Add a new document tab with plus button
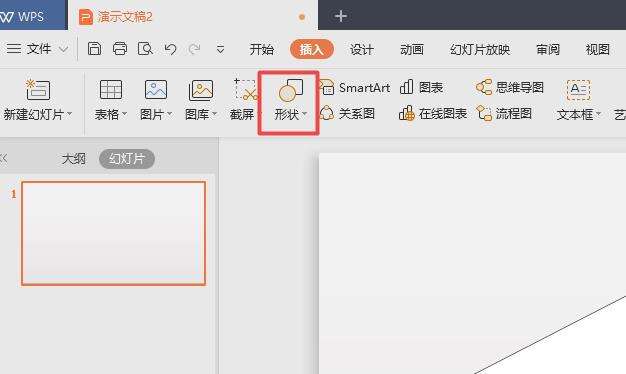This screenshot has height=374, width=626. coord(341,16)
